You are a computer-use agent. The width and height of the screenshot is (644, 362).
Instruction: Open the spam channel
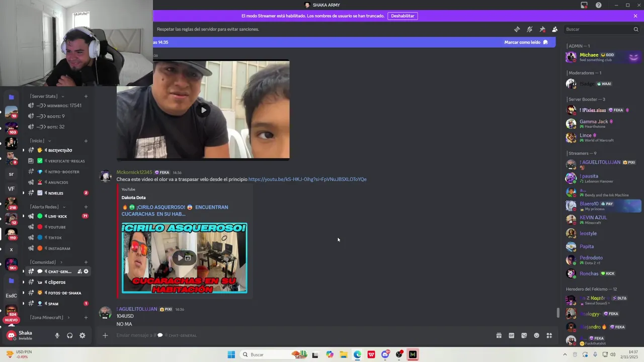[57, 304]
